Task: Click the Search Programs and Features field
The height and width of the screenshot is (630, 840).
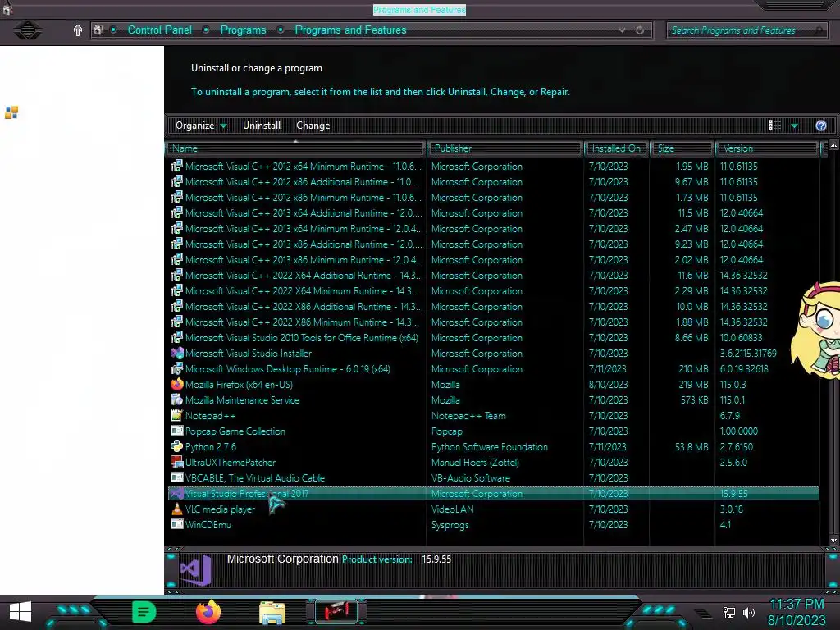Action: pos(746,30)
